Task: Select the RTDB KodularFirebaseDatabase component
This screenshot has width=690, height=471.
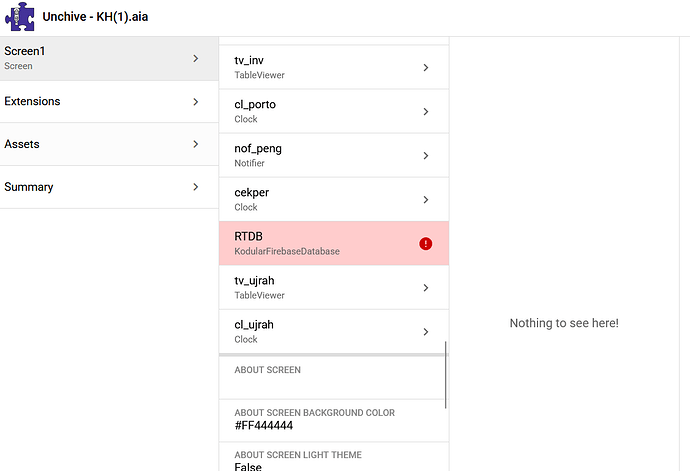Action: pyautogui.click(x=334, y=243)
